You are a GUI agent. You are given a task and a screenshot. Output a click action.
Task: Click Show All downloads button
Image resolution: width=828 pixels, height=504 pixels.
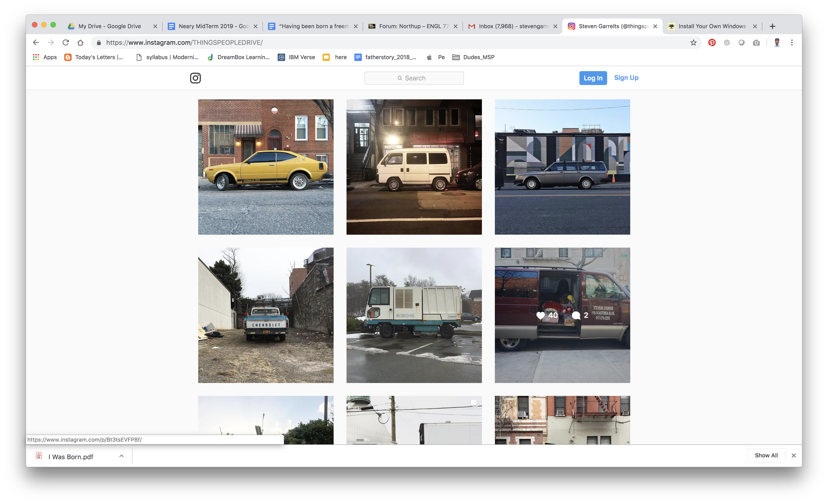coord(766,455)
